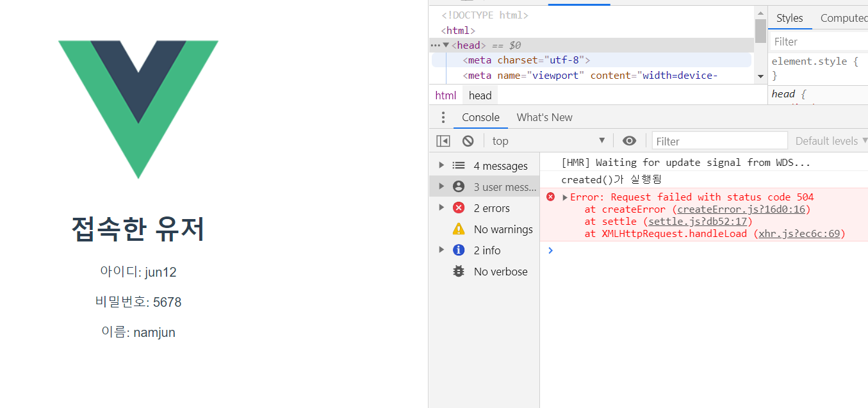
Task: Click the elements panel scrollbar down arrow
Action: coord(760,76)
